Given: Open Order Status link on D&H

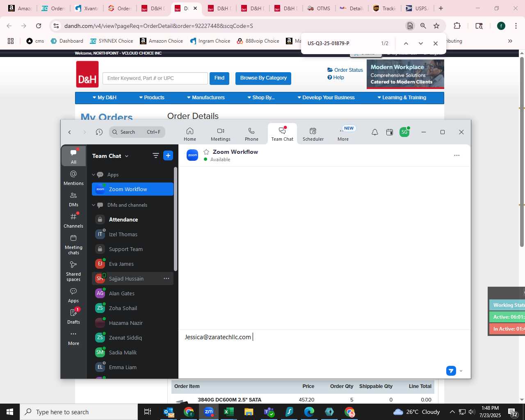Looking at the screenshot, I should [x=345, y=70].
